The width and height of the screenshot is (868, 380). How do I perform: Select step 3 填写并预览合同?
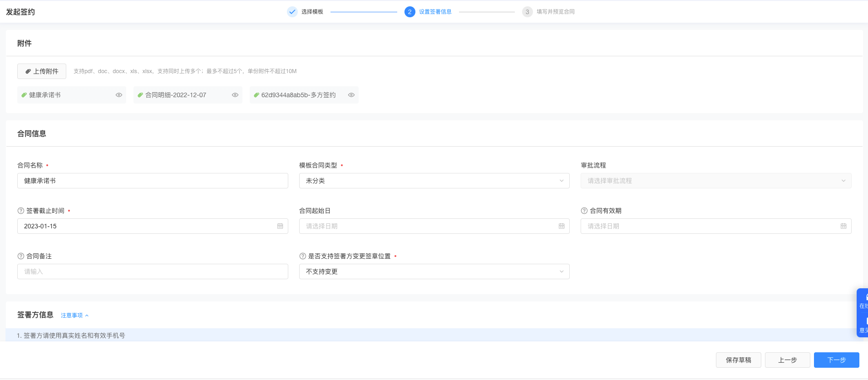[x=548, y=12]
